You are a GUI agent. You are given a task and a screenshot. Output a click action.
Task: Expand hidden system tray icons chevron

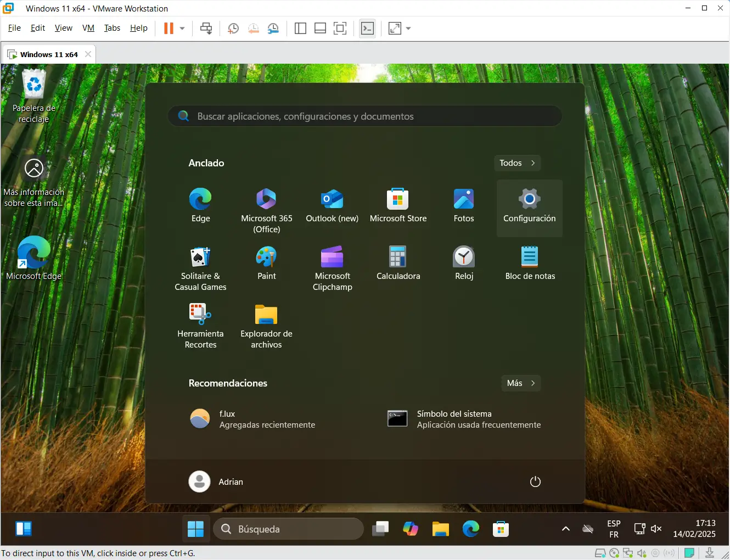click(x=566, y=529)
